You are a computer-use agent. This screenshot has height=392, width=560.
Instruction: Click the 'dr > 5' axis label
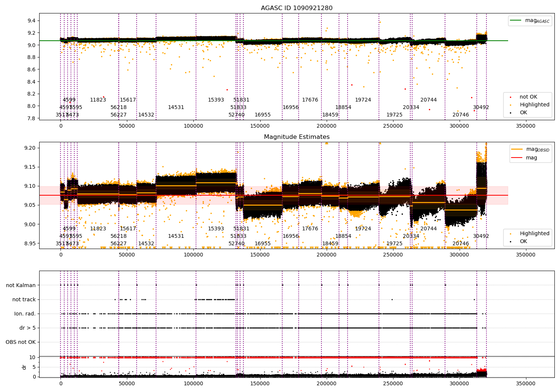click(28, 328)
